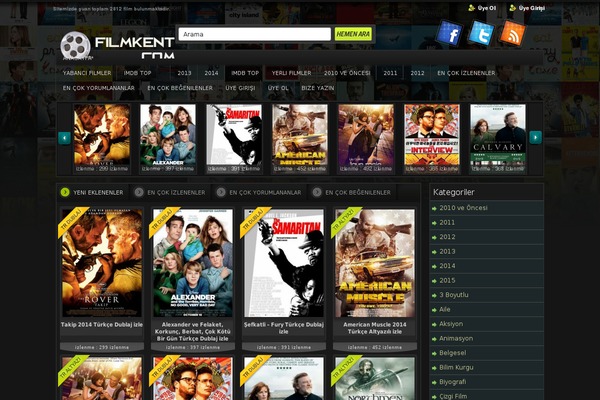Image resolution: width=600 pixels, height=400 pixels.
Task: Open Üye Girişi in the navigation menu
Action: pyautogui.click(x=240, y=88)
